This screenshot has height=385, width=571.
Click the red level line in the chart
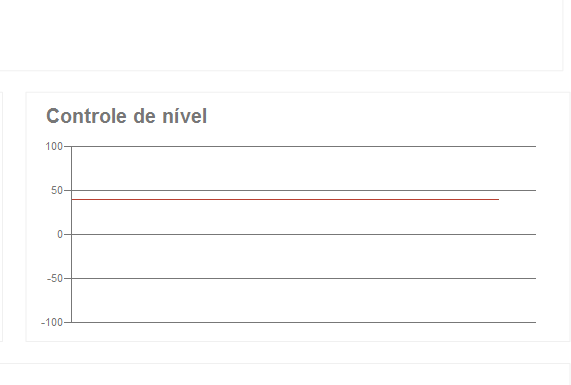click(285, 199)
